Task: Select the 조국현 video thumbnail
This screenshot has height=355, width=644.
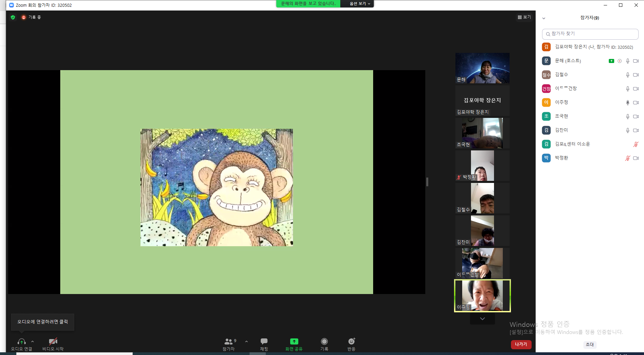Action: 482,133
